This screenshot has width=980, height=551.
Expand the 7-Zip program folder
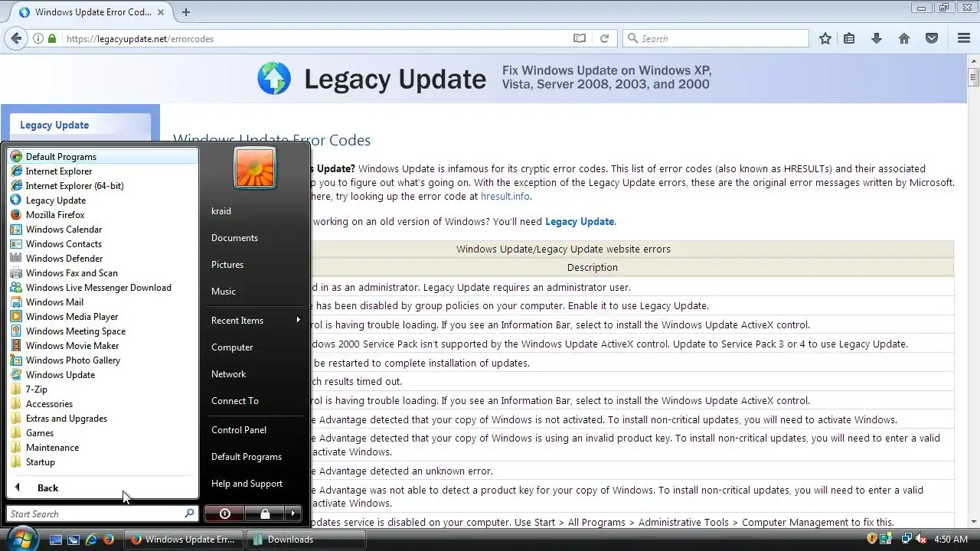103,389
